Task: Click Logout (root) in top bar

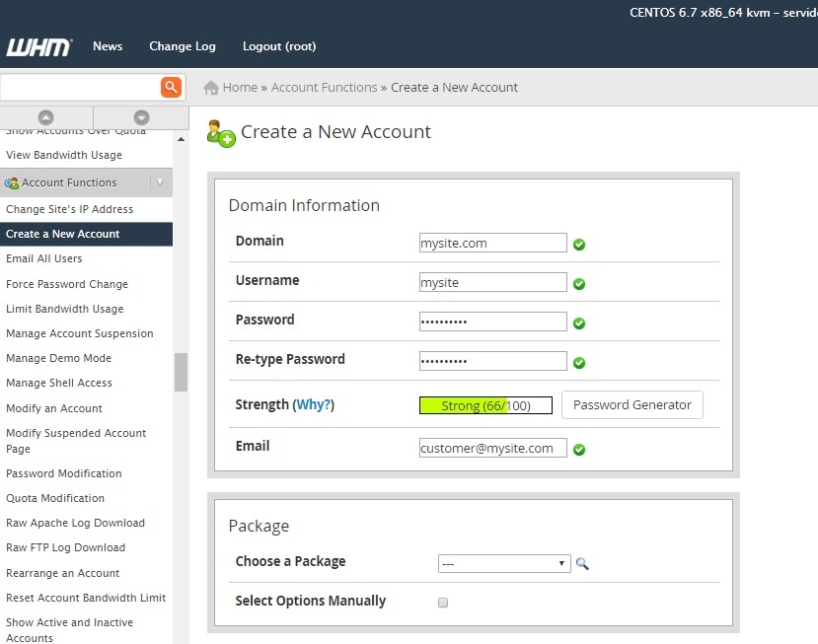Action: click(279, 46)
